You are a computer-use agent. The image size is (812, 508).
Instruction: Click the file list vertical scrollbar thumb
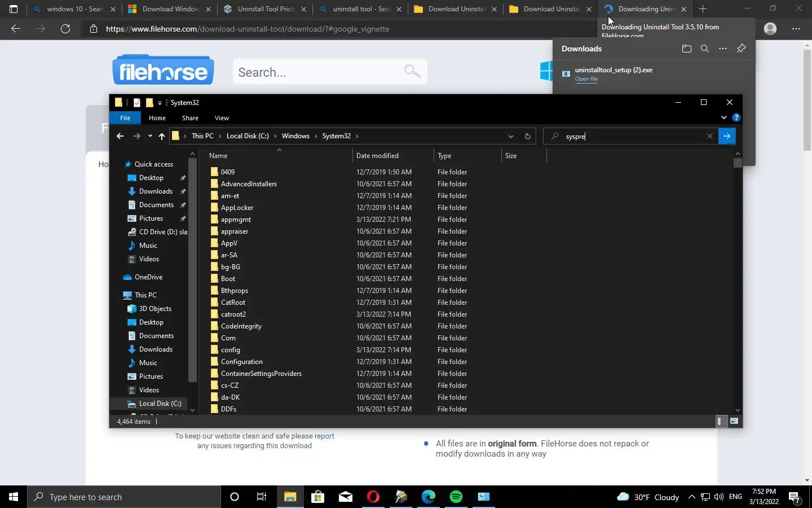coord(738,163)
